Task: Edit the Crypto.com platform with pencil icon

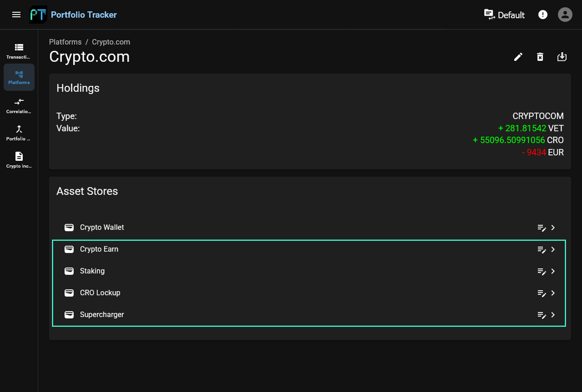Action: 518,57
